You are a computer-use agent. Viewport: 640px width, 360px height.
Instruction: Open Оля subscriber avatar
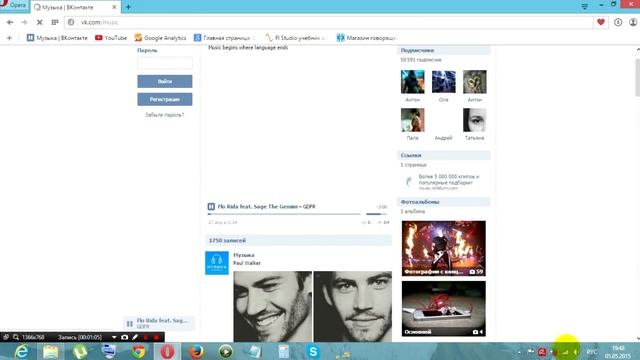pos(444,82)
